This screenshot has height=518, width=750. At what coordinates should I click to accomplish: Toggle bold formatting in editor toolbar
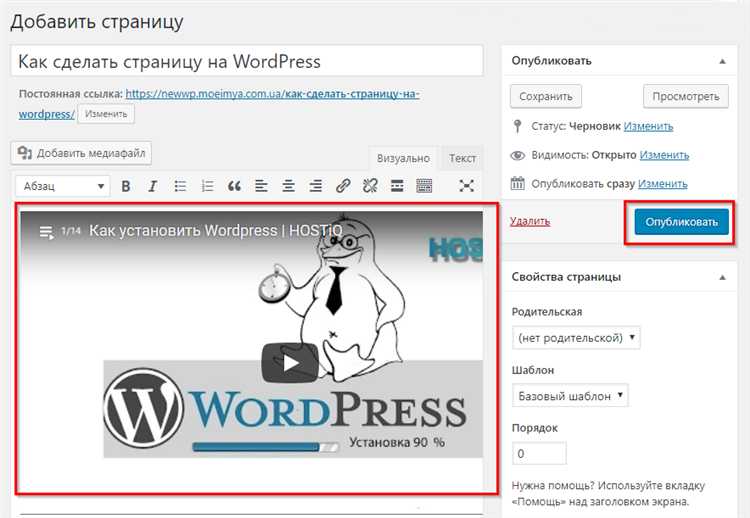coord(126,186)
